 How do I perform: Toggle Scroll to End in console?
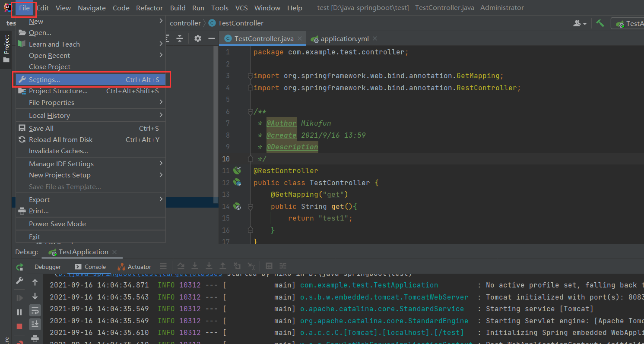(x=35, y=324)
